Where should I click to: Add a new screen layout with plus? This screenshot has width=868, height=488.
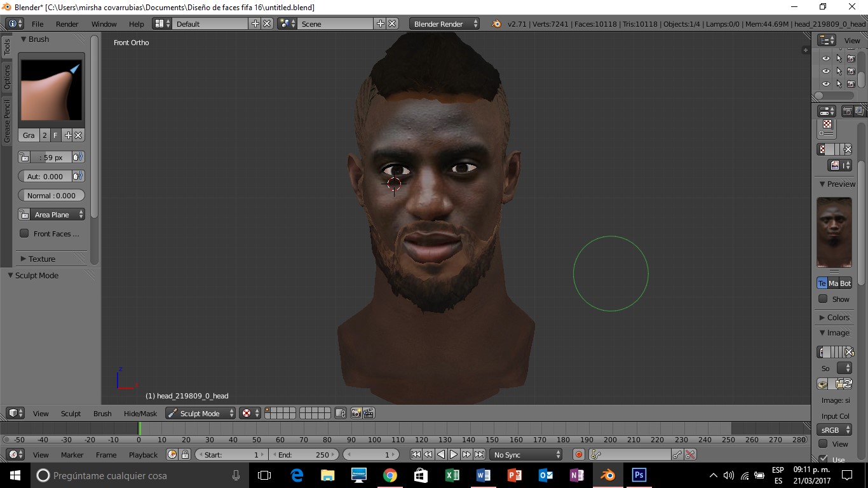[x=255, y=24]
